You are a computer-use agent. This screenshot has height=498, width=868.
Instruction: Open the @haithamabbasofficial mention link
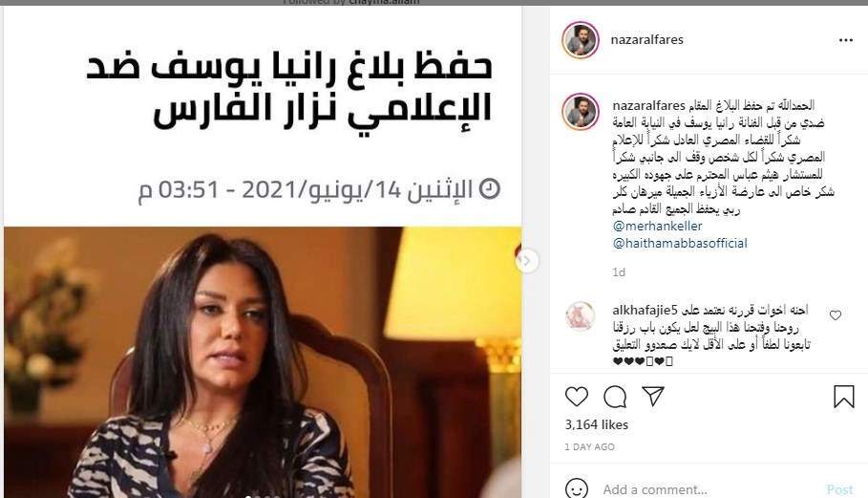point(680,243)
